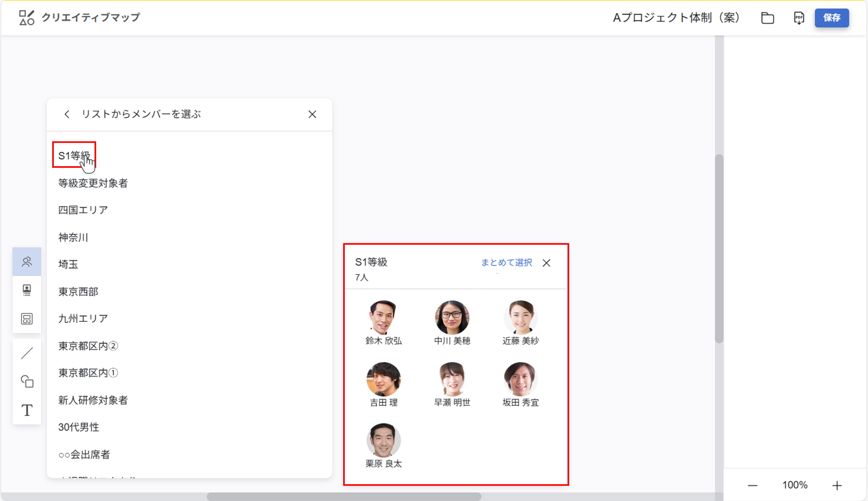Click the zoom in plus button
Screen dimensions: 868x501
coord(837,485)
